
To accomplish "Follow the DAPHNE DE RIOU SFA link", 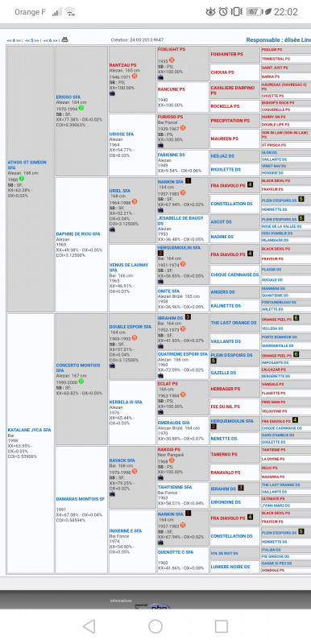I will pyautogui.click(x=78, y=233).
